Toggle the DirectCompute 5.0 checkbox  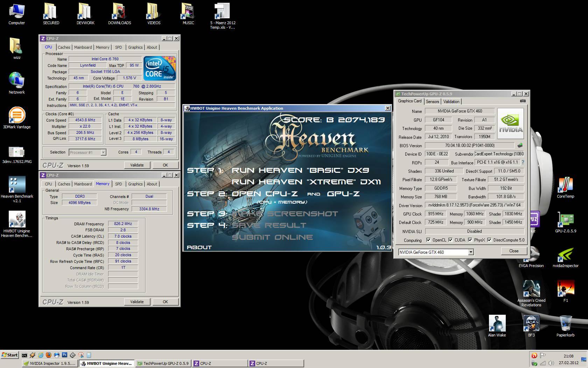489,240
